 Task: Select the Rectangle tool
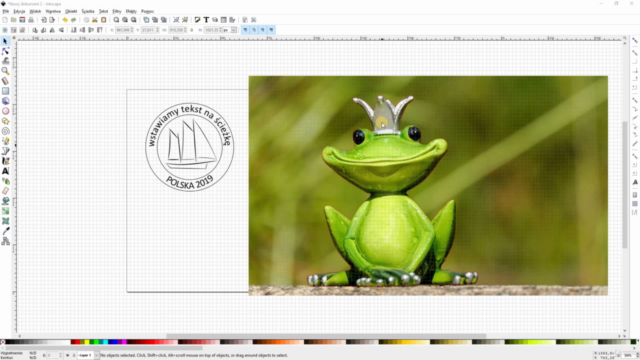tap(5, 91)
